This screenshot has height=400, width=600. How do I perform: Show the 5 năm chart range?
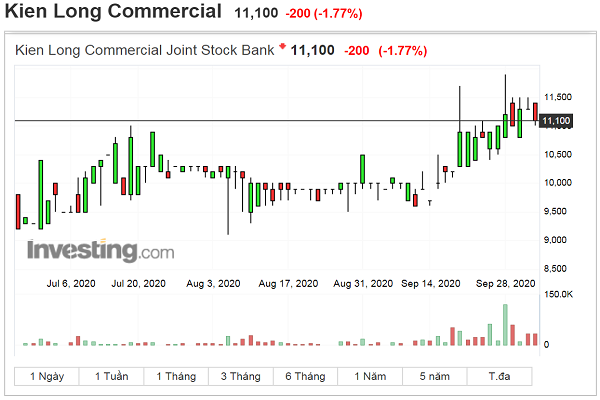[435, 376]
